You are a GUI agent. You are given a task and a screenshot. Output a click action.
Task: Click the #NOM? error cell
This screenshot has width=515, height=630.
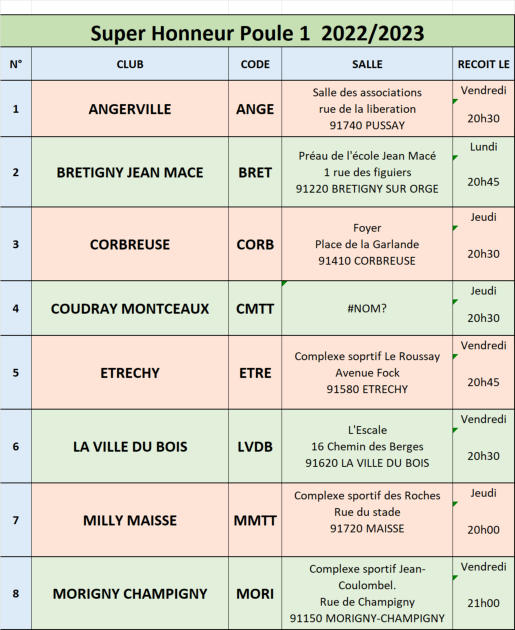367,308
